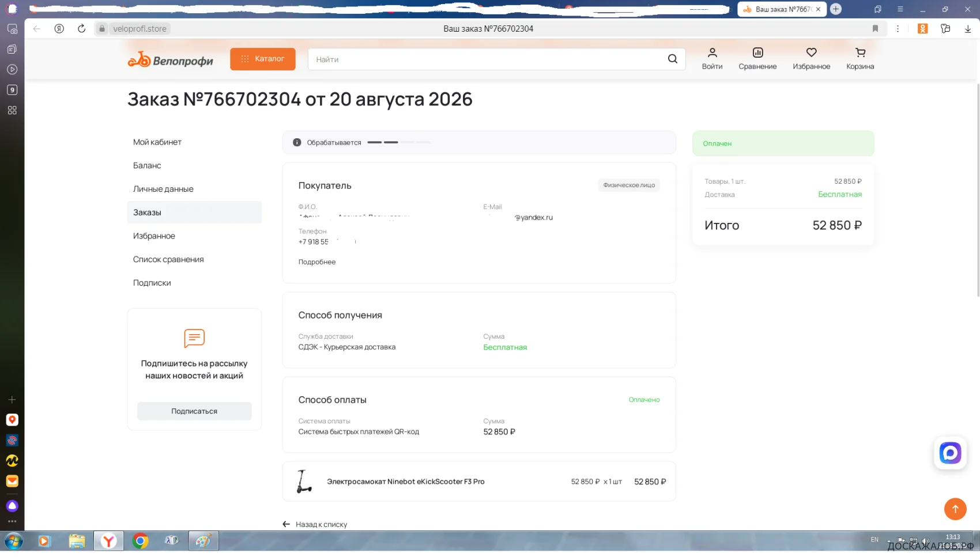Reload the current page
The height and width of the screenshot is (557, 980).
81,29
